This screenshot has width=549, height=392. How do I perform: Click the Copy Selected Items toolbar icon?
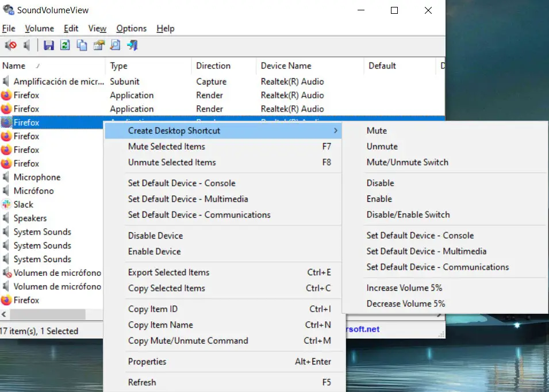click(82, 45)
